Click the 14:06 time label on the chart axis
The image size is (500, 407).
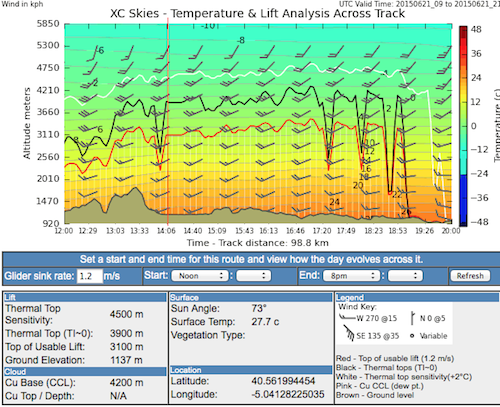coord(166,231)
